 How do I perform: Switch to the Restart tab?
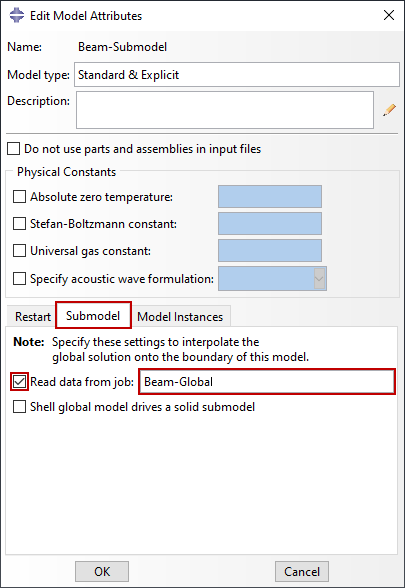click(33, 317)
